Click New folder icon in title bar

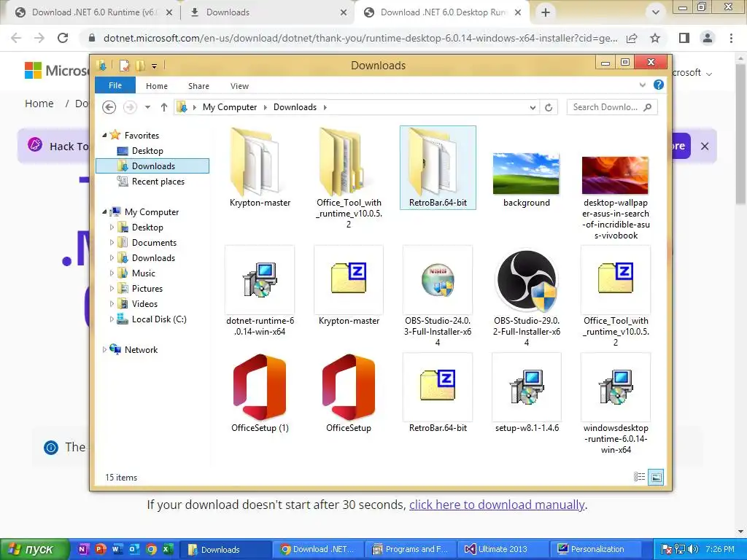[140, 65]
